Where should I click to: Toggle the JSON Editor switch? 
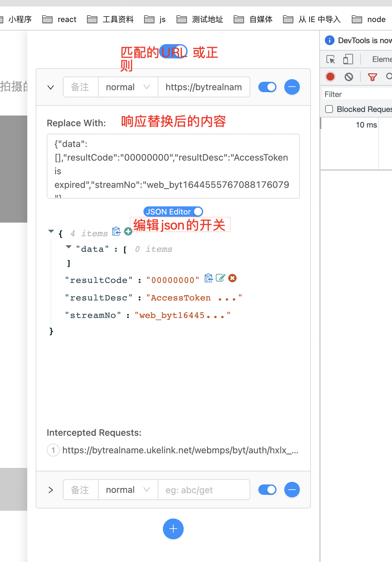(x=198, y=212)
